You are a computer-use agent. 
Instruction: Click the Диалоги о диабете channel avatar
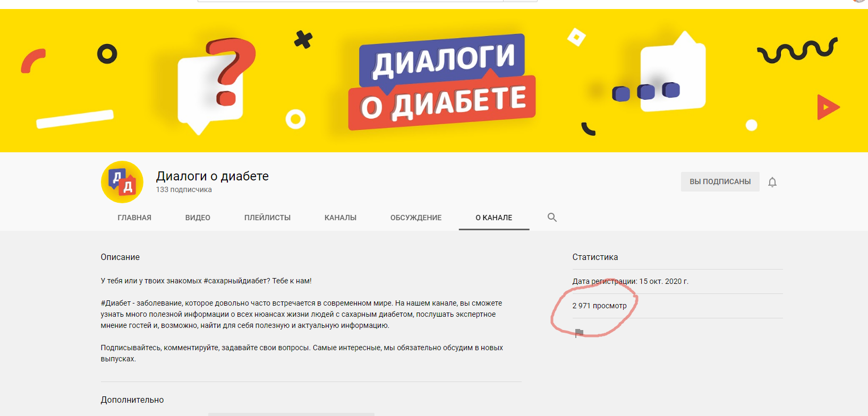122,182
